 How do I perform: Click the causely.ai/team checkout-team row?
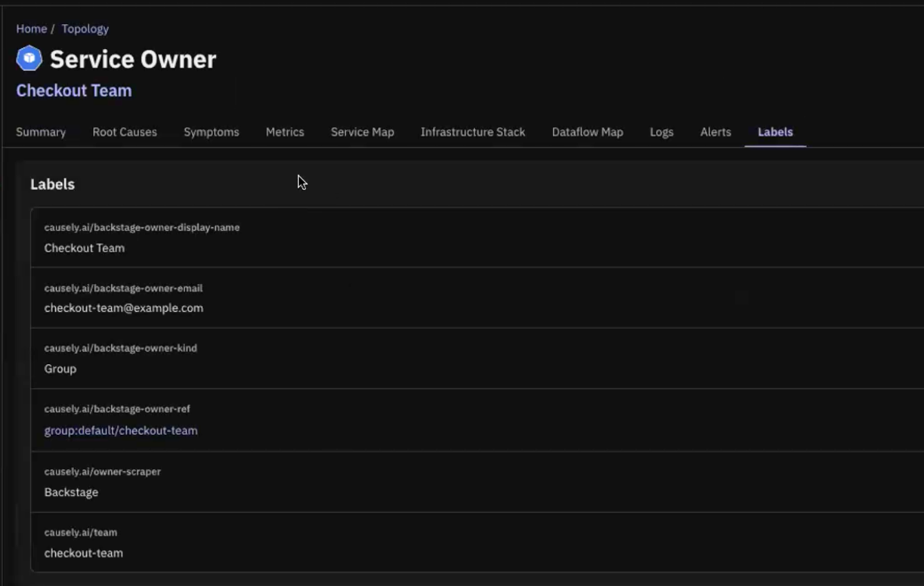point(477,543)
